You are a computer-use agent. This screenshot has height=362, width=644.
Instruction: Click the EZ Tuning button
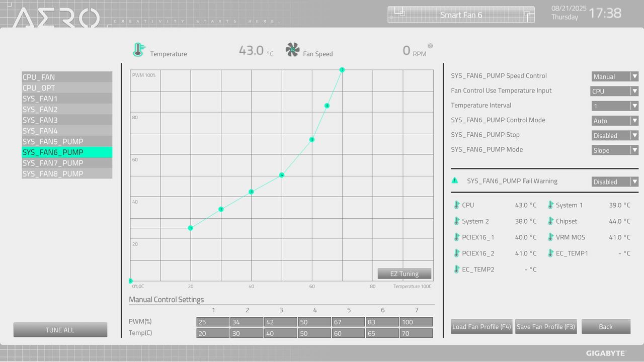click(x=405, y=274)
